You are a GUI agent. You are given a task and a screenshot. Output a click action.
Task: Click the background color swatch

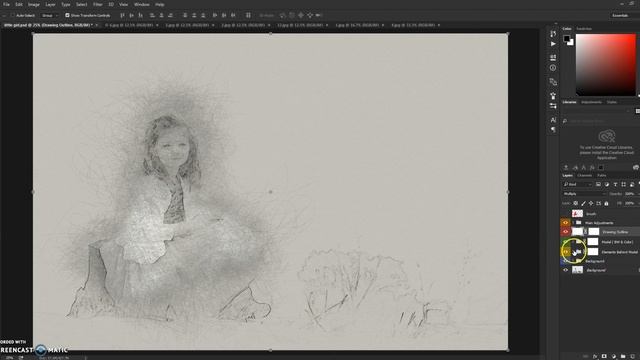click(571, 42)
